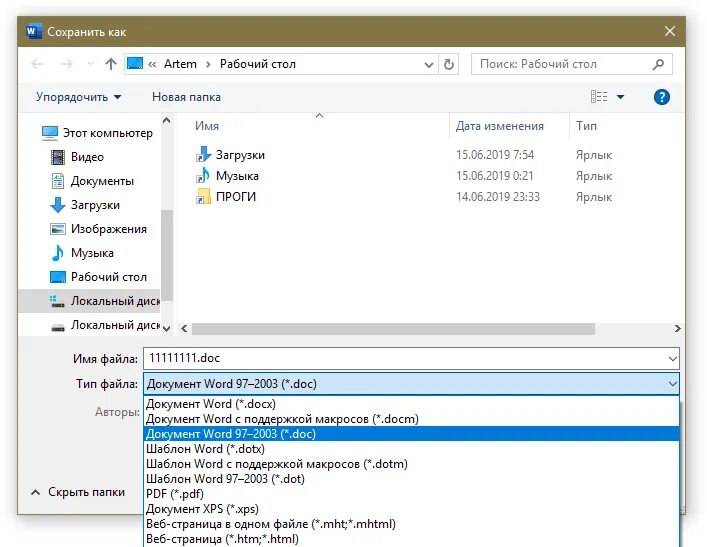Viewport: 707px width, 547px height.
Task: Click the Загрузки blue arrow icon in sidebar
Action: (58, 205)
